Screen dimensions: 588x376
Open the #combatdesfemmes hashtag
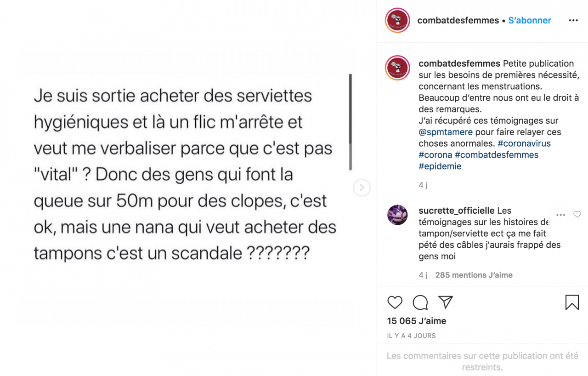click(x=496, y=155)
